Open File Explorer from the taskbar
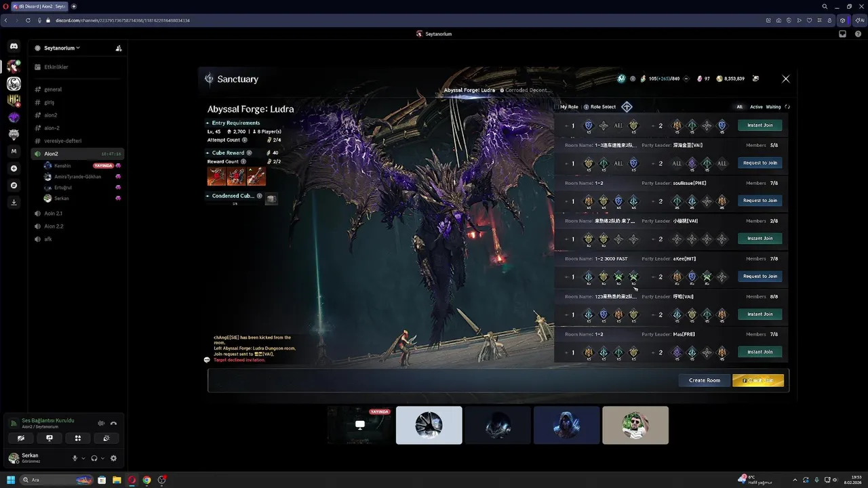Screen dimensions: 868x488 coord(117,480)
